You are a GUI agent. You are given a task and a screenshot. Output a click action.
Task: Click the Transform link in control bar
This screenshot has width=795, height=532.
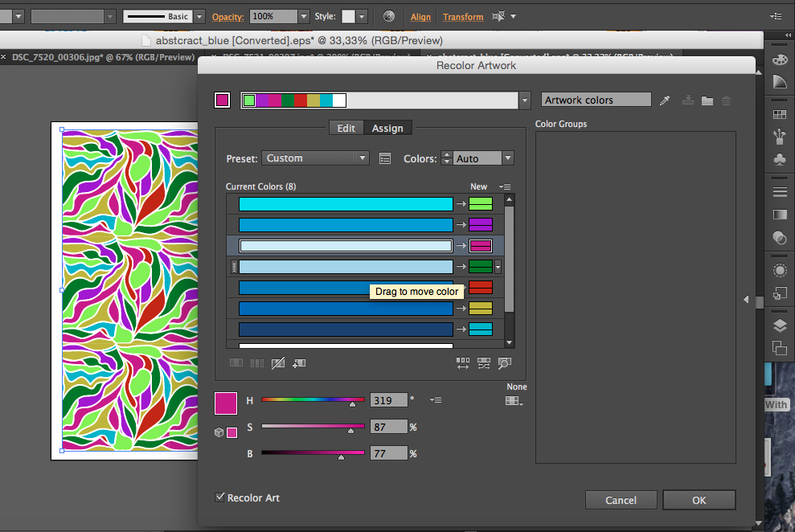[463, 17]
